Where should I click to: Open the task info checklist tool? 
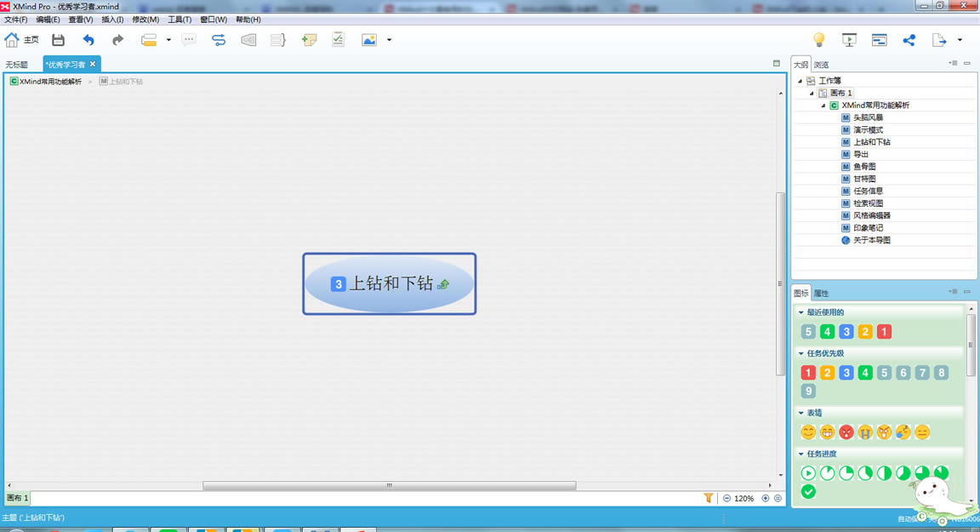click(338, 39)
